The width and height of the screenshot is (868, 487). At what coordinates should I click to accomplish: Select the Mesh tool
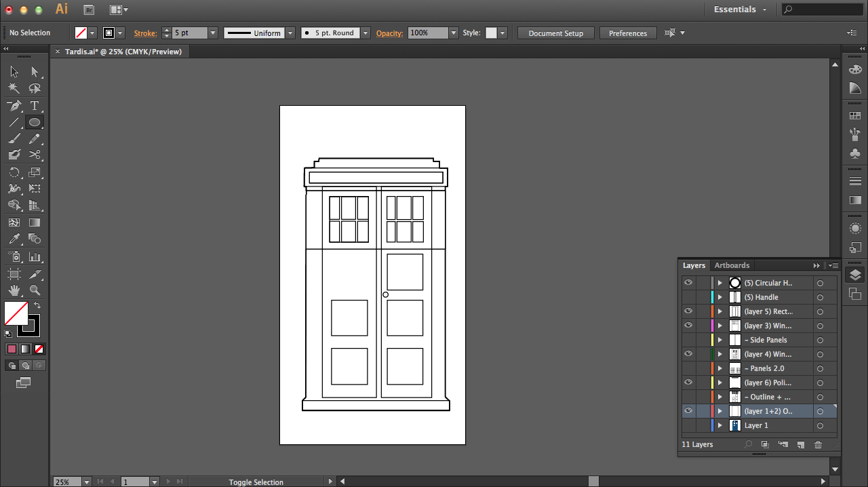[x=14, y=222]
